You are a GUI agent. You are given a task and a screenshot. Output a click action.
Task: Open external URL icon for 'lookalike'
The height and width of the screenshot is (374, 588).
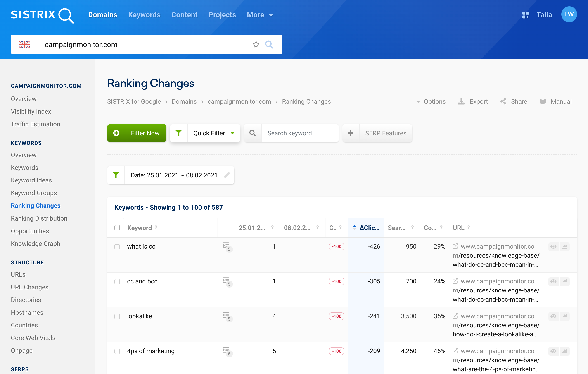click(455, 316)
